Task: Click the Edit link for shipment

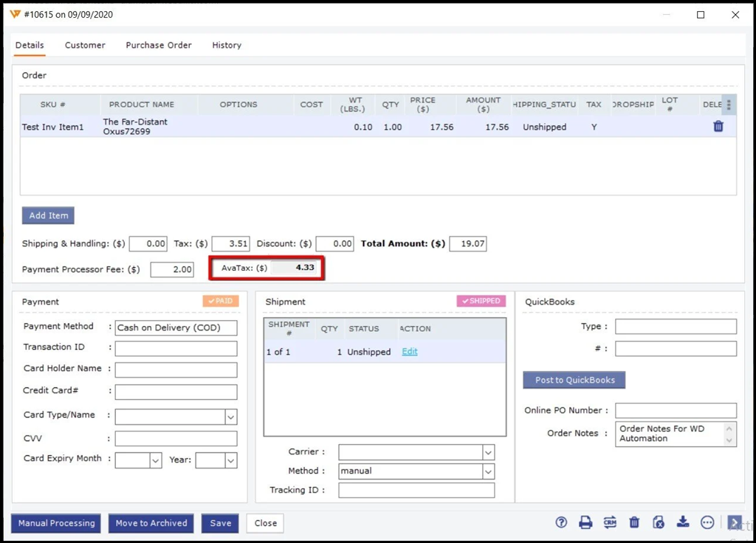Action: 410,352
